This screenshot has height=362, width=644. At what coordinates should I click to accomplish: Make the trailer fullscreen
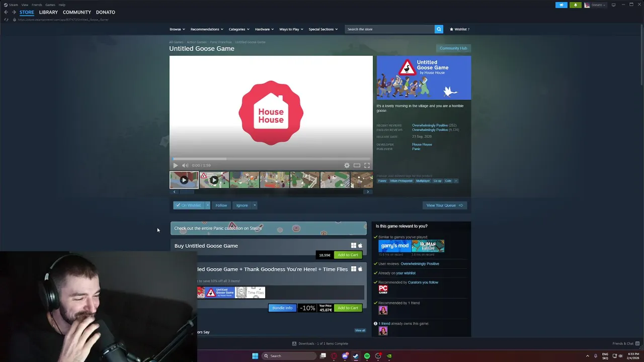pos(367,165)
